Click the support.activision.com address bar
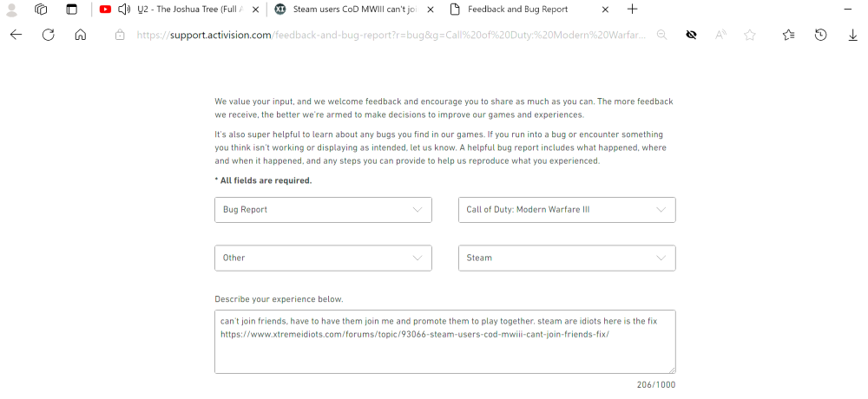Screen dimensions: 868x399 click(x=391, y=35)
